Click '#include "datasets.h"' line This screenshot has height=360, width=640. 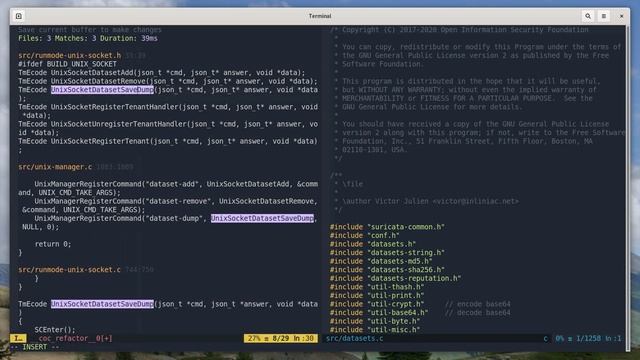coord(373,244)
